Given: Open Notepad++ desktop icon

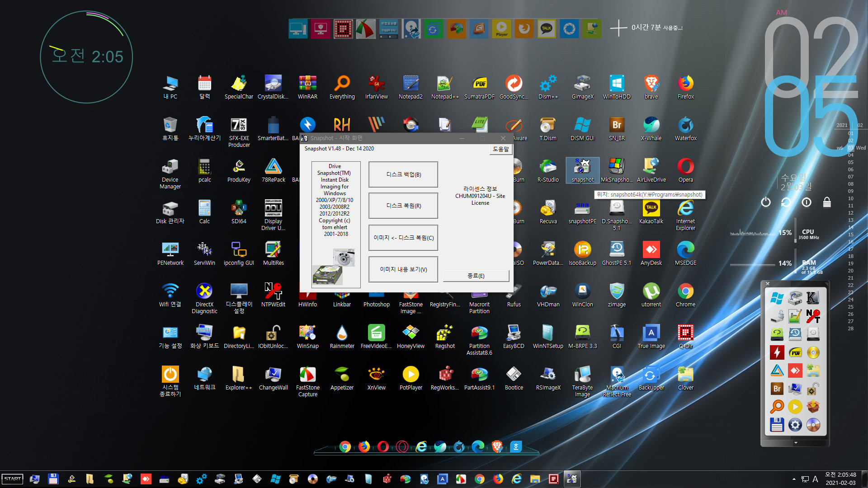Looking at the screenshot, I should coord(445,87).
